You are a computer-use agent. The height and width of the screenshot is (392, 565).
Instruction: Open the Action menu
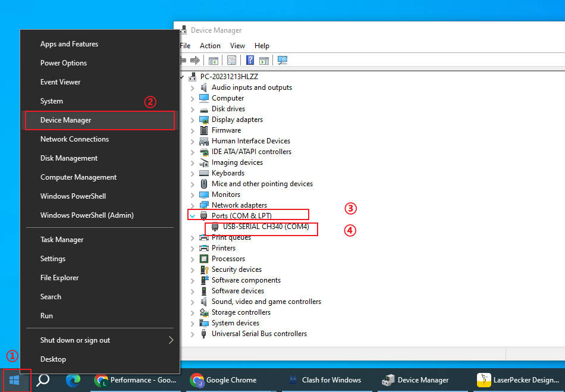210,46
